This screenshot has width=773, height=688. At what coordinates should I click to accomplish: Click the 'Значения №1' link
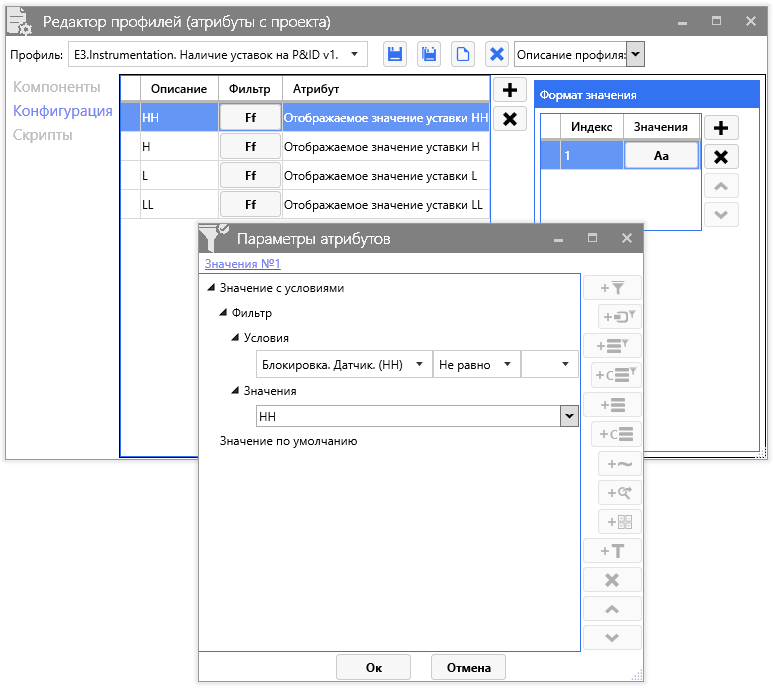242,264
